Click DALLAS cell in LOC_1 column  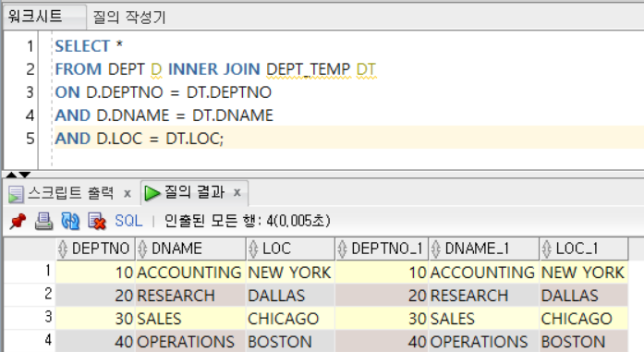[584, 296]
